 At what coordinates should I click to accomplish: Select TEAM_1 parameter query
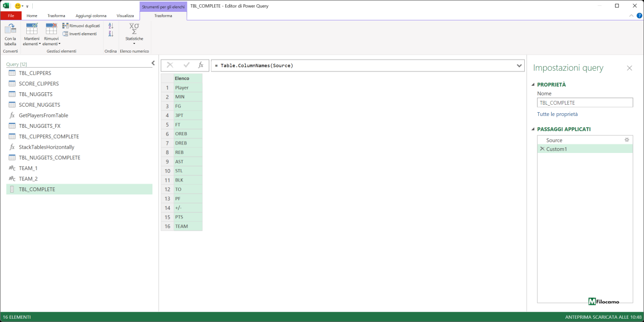click(x=79, y=168)
